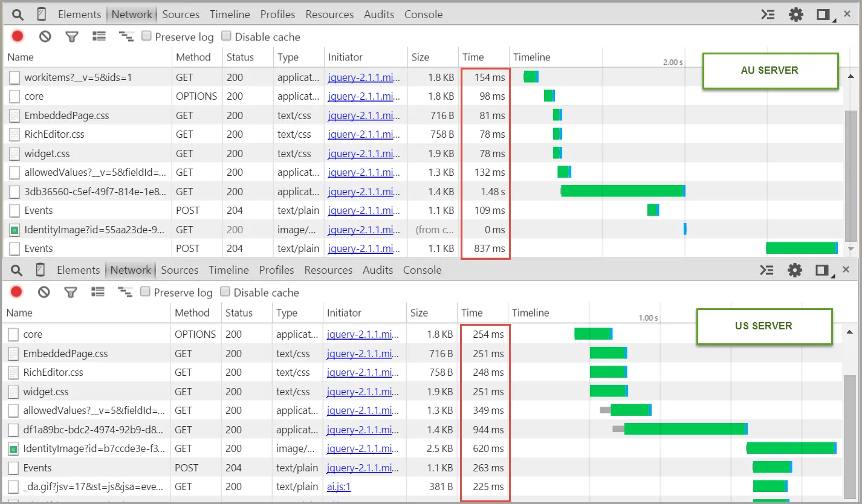Toggle large request rows in US server panel
This screenshot has width=862, height=504.
98,292
